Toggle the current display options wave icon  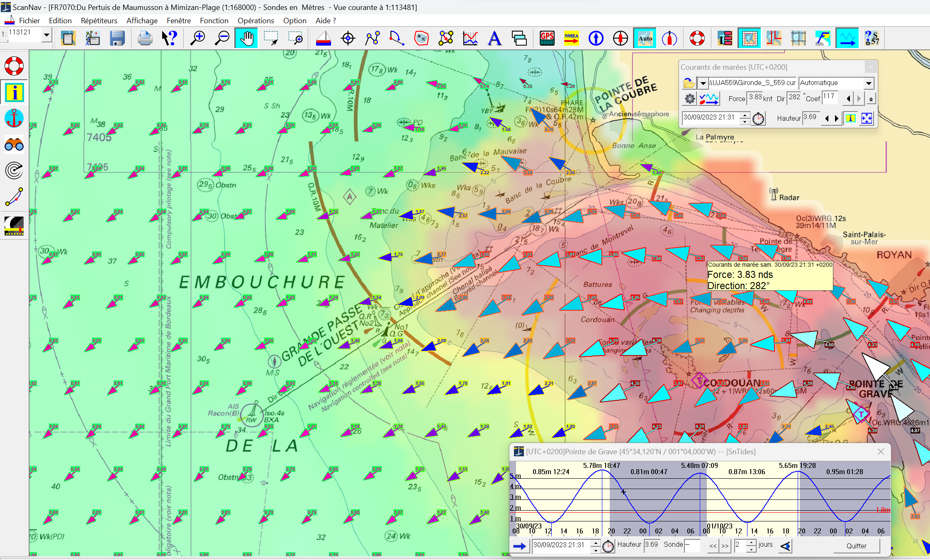(709, 99)
